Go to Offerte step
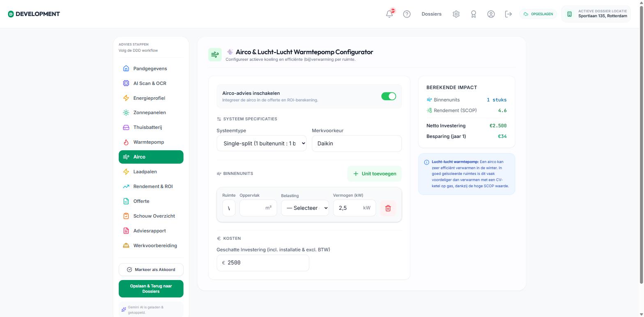Screen dimensions: 644x317 151,201
